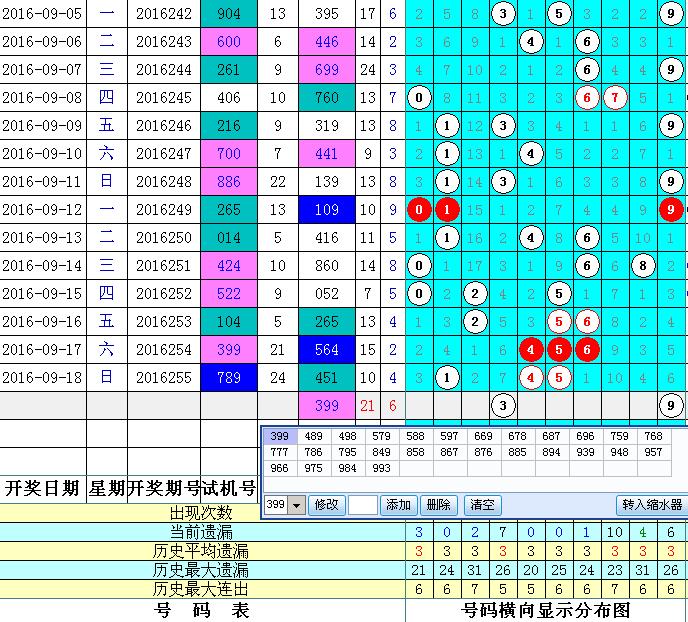The width and height of the screenshot is (688, 622).
Task: Clear the list with the 清空 button
Action: click(484, 506)
